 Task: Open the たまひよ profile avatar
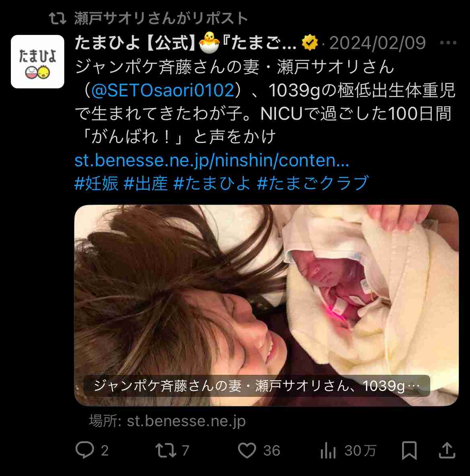coord(38,61)
